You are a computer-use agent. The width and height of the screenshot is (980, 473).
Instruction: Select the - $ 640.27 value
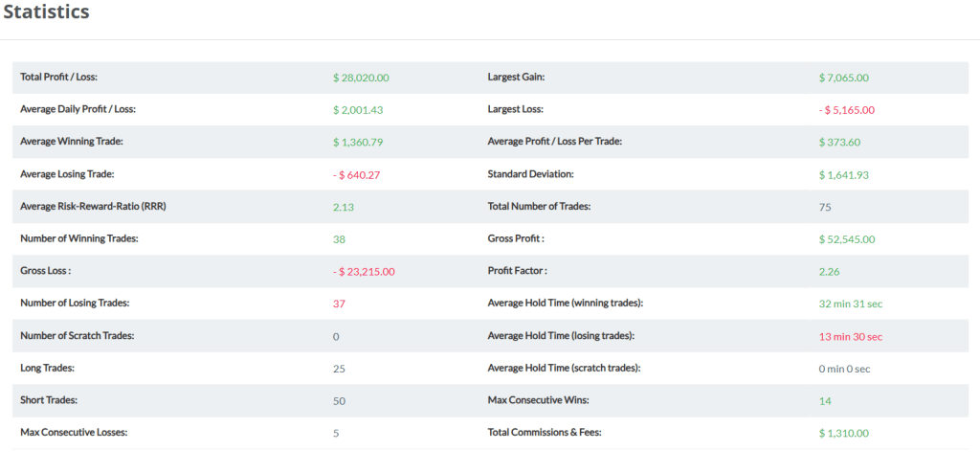tap(357, 175)
